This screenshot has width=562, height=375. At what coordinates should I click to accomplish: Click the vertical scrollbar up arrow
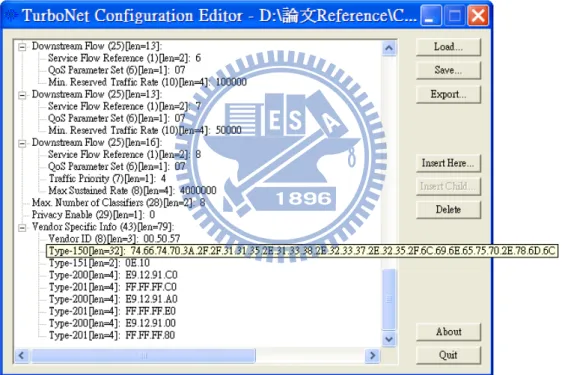(389, 48)
